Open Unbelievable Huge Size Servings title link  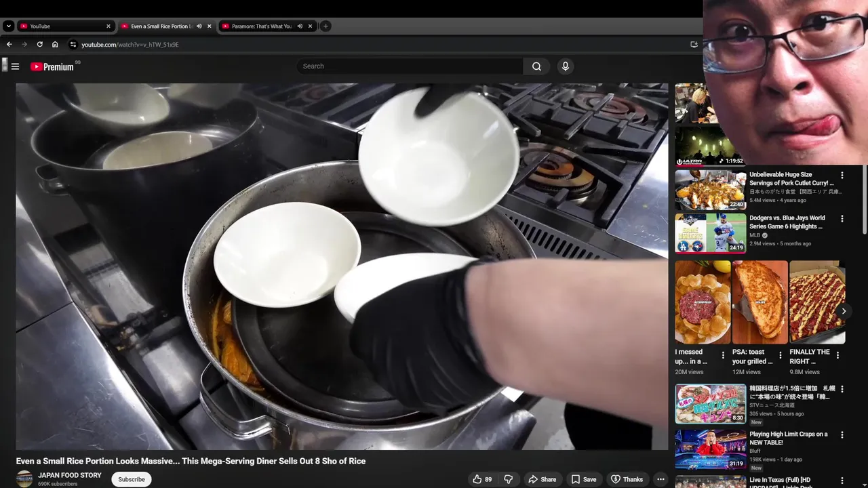tap(791, 179)
